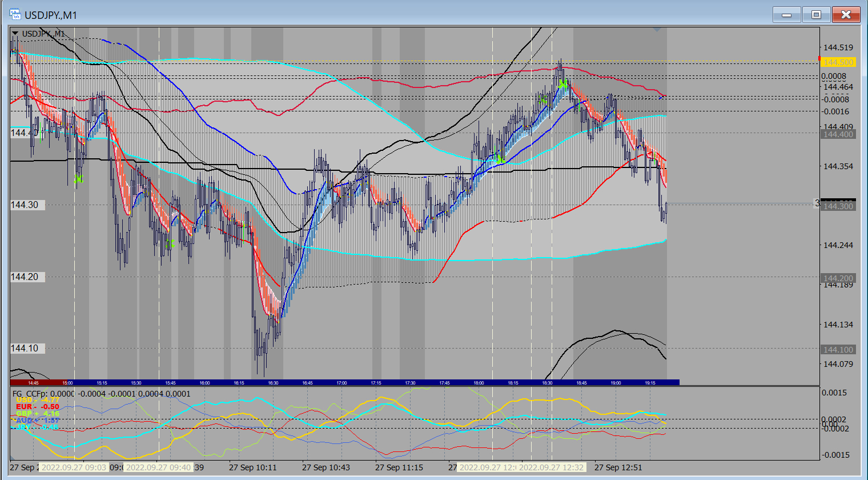Click the 144.200 grey price level tag
The image size is (868, 480).
838,278
